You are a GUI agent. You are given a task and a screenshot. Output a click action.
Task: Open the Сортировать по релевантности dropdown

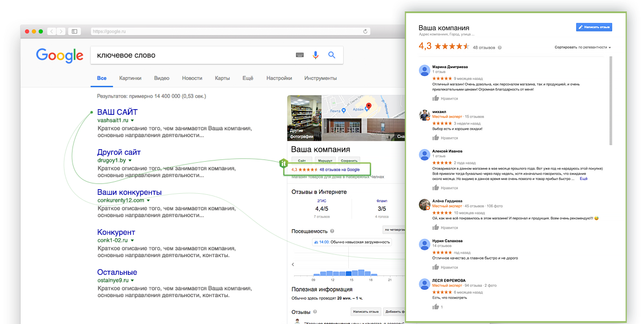pyautogui.click(x=582, y=47)
